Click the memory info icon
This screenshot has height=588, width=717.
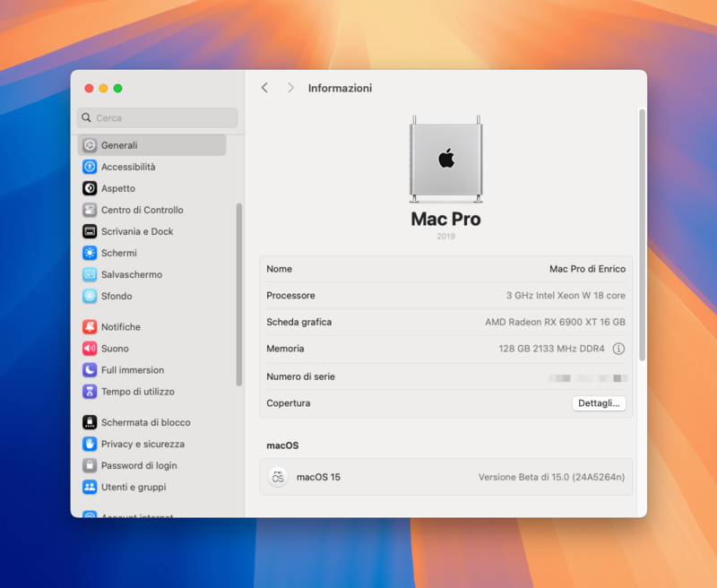tap(618, 349)
